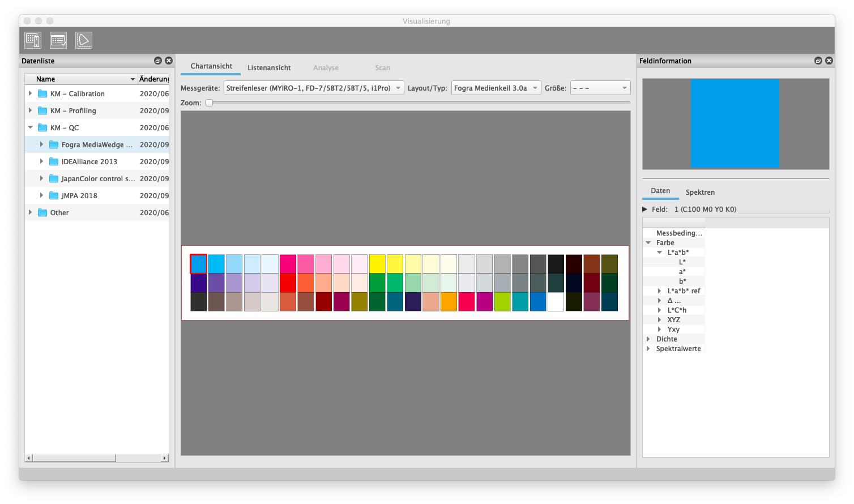The width and height of the screenshot is (854, 504).
Task: Select the pure red patch in middle row
Action: click(288, 283)
